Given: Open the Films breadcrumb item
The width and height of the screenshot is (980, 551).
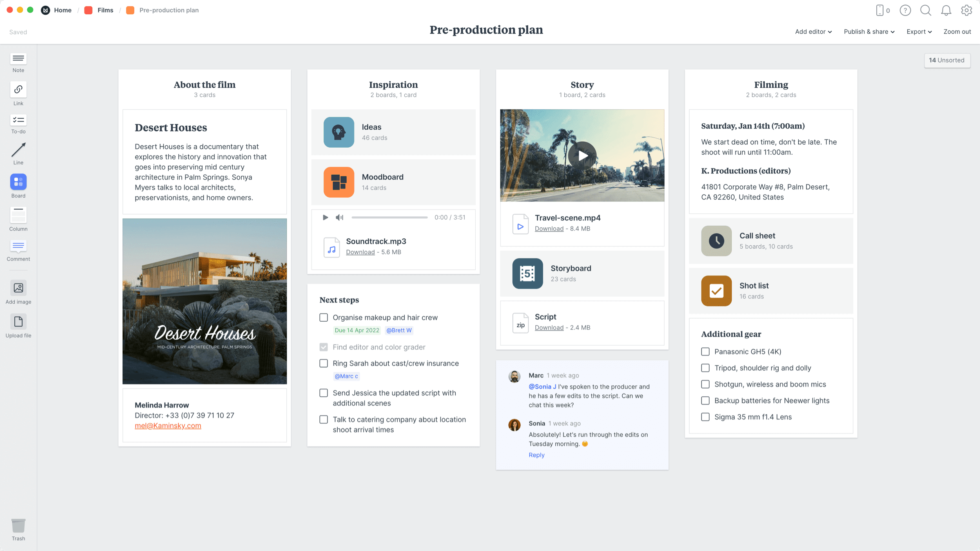Looking at the screenshot, I should 105,10.
